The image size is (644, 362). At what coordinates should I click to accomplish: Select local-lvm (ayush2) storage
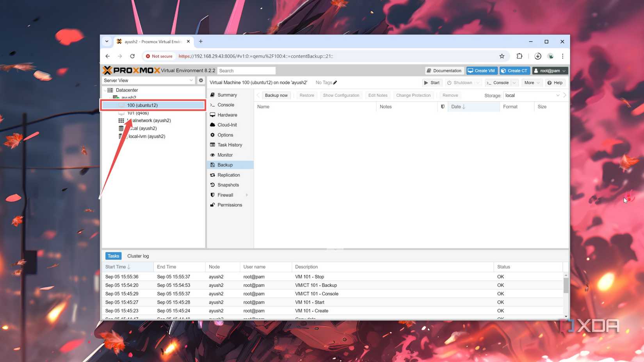pyautogui.click(x=146, y=137)
